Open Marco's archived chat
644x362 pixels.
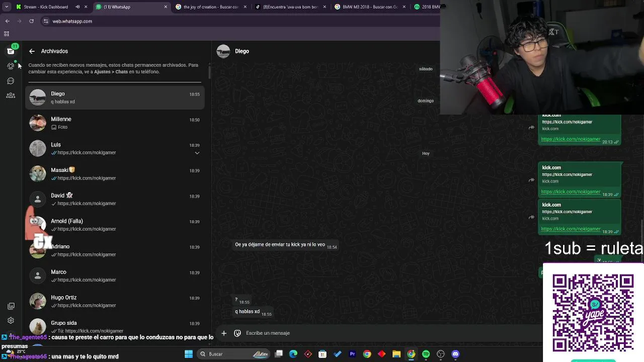pyautogui.click(x=115, y=276)
